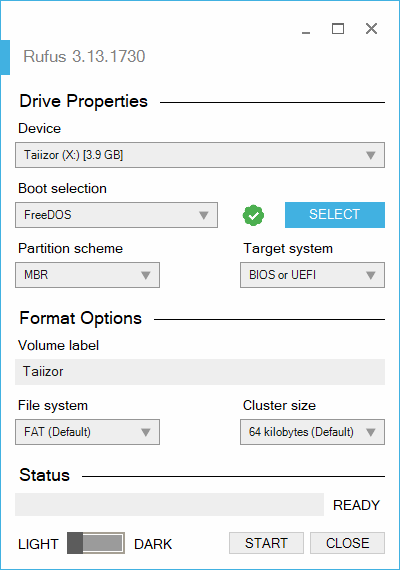Click the CLOSE button

347,543
